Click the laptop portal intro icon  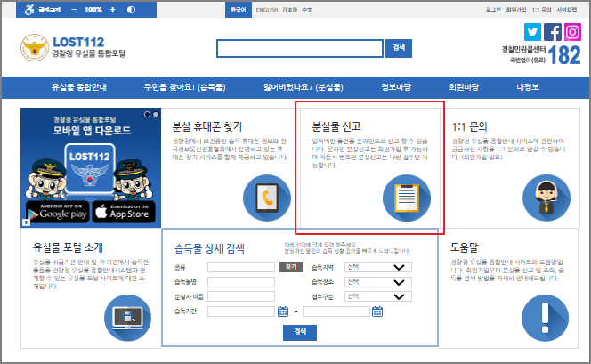[x=128, y=318]
